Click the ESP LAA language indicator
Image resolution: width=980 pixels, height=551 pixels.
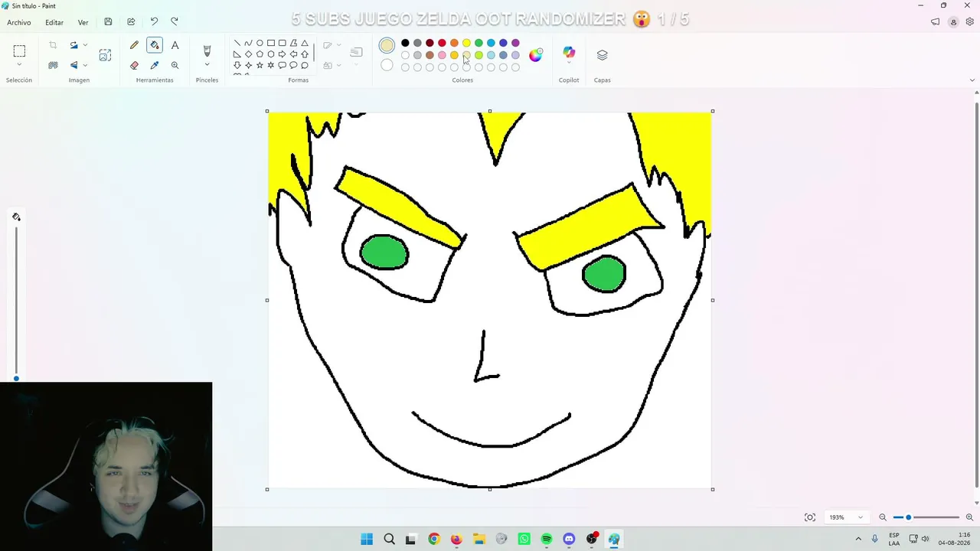pyautogui.click(x=894, y=539)
